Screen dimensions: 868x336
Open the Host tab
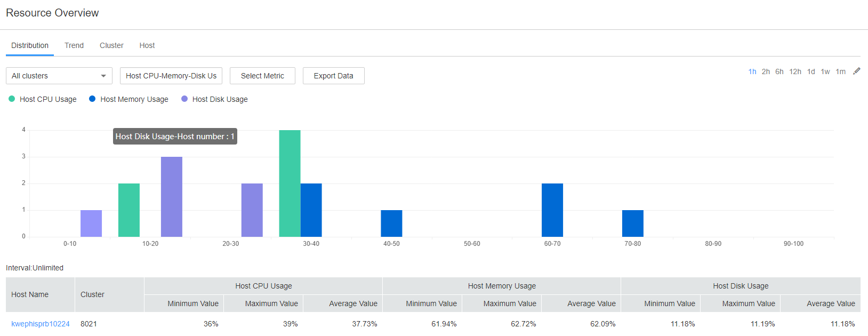(x=147, y=45)
